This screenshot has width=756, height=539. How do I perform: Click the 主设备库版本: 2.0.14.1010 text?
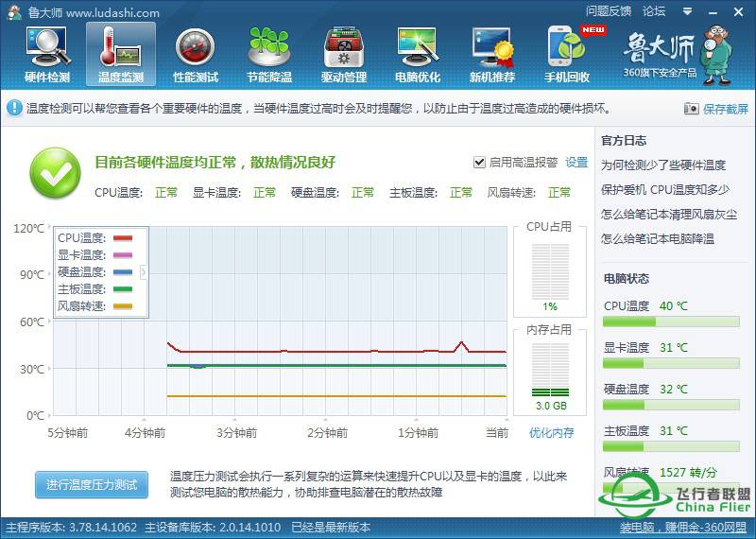[x=213, y=527]
